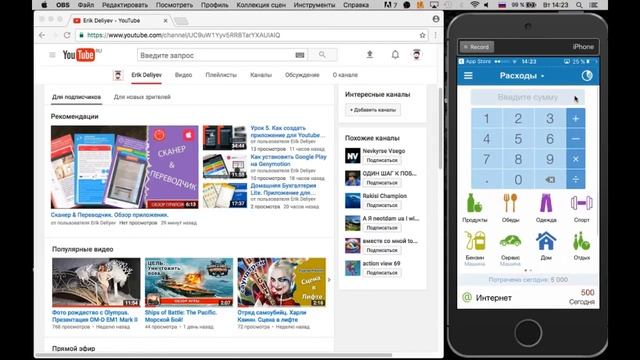Tap the Введите сумму amount field
The height and width of the screenshot is (360, 640).
527,98
